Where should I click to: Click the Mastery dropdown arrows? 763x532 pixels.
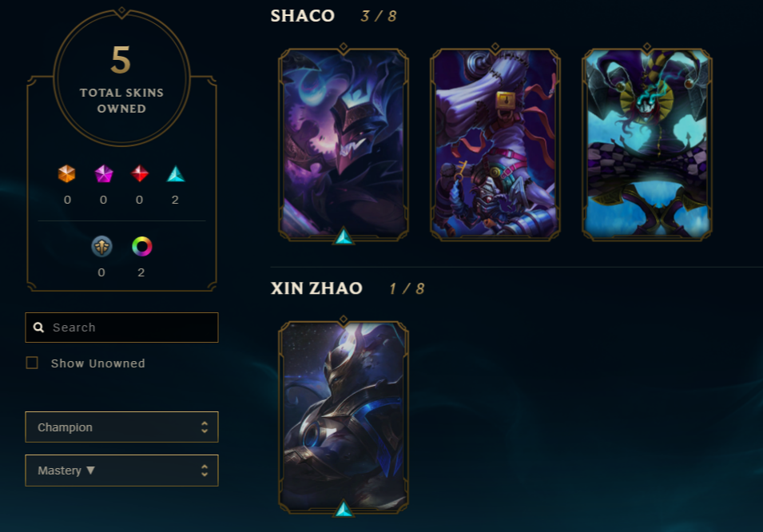coord(205,470)
